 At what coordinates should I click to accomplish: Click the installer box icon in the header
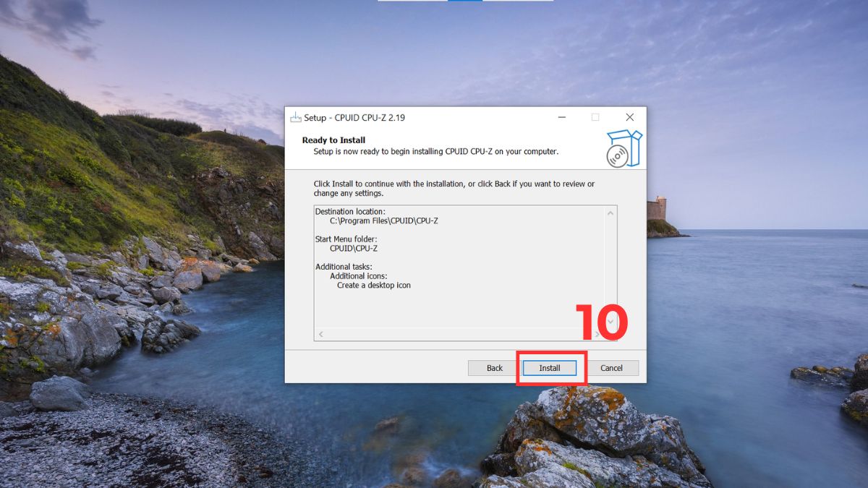pos(624,148)
